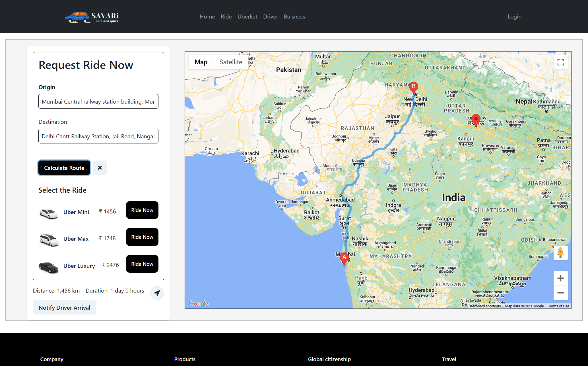Click Ride Now for Uber Mini
The height and width of the screenshot is (366, 588).
click(142, 210)
